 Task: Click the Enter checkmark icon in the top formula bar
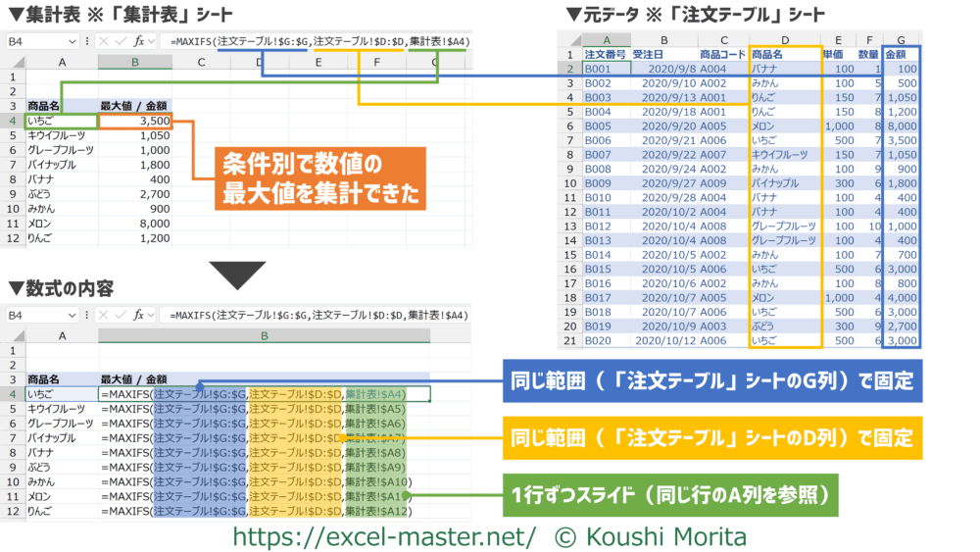click(x=119, y=42)
